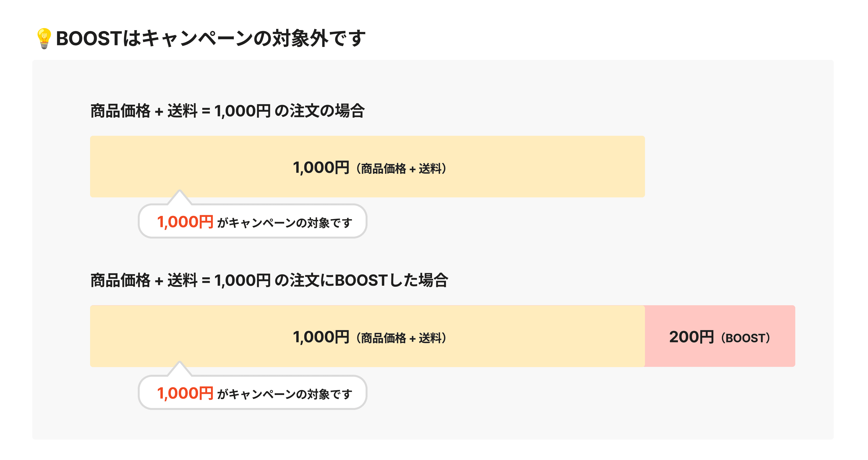Click 200円 text in the pink bar
Image resolution: width=868 pixels, height=460 pixels.
691,337
